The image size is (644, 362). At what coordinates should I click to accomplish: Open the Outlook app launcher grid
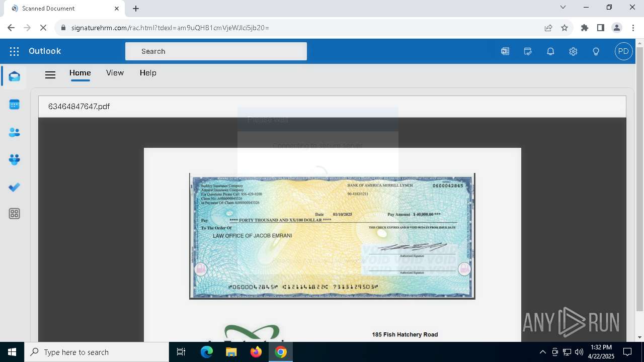tap(14, 51)
